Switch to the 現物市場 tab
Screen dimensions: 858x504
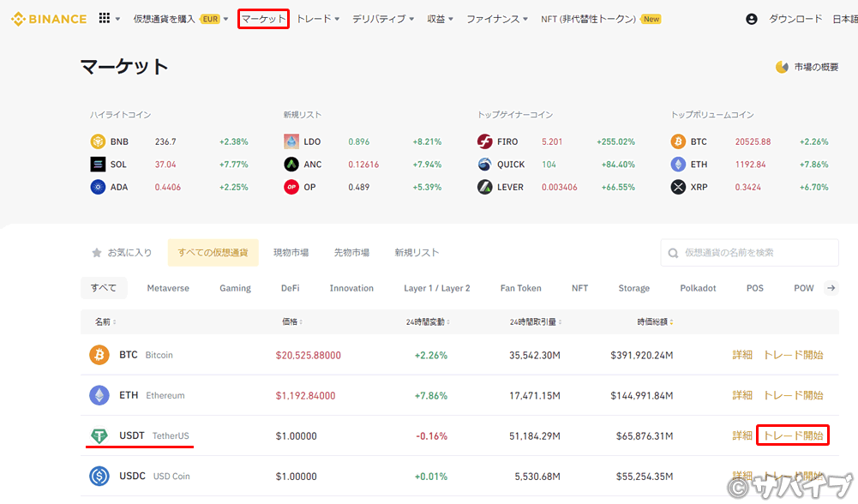point(291,253)
